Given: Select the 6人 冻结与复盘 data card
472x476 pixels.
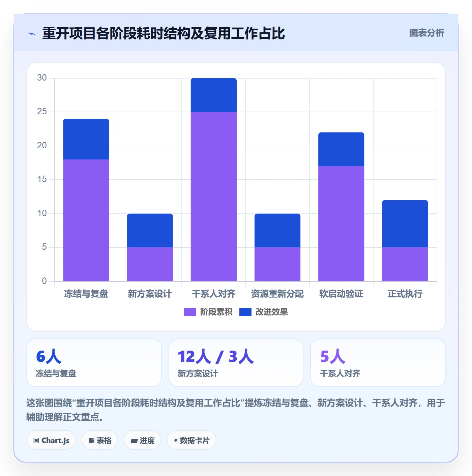Looking at the screenshot, I should pos(94,363).
